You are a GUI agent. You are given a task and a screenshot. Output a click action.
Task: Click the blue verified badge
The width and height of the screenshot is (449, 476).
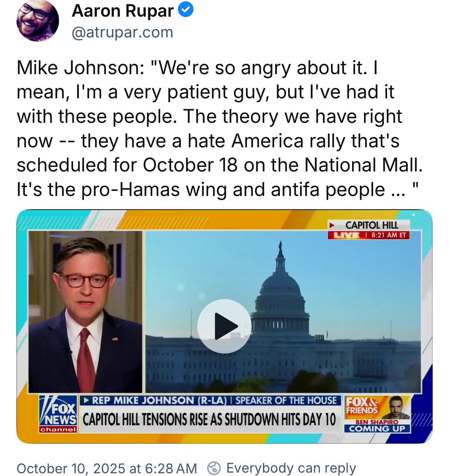[186, 11]
